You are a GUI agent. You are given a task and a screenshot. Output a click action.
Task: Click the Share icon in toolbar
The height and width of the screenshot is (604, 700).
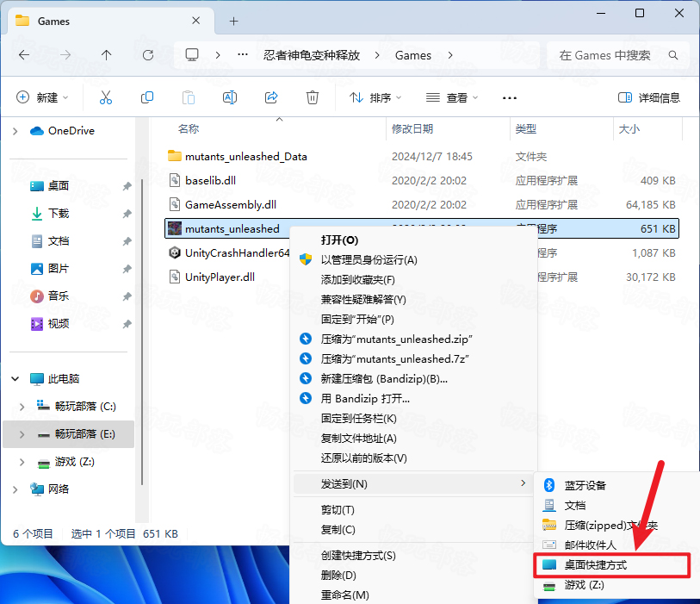(x=271, y=97)
